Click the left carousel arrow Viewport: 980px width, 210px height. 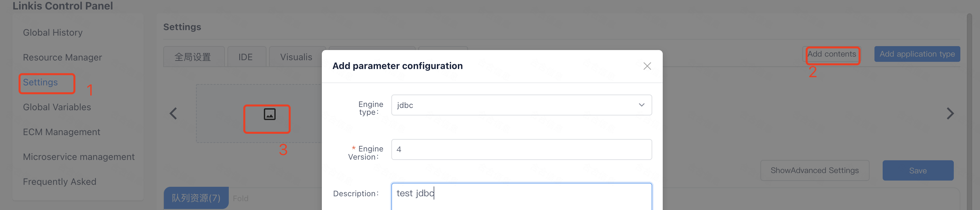(173, 113)
